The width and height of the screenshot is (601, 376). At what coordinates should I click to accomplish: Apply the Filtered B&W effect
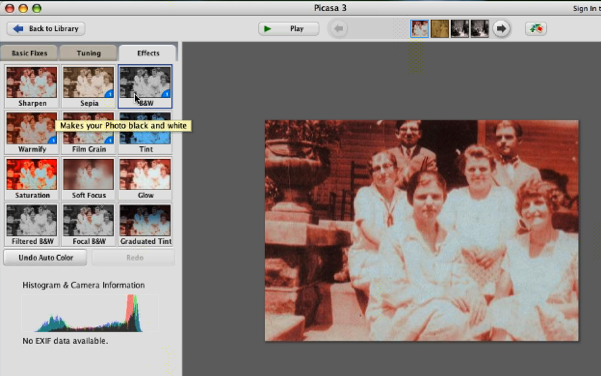click(32, 225)
